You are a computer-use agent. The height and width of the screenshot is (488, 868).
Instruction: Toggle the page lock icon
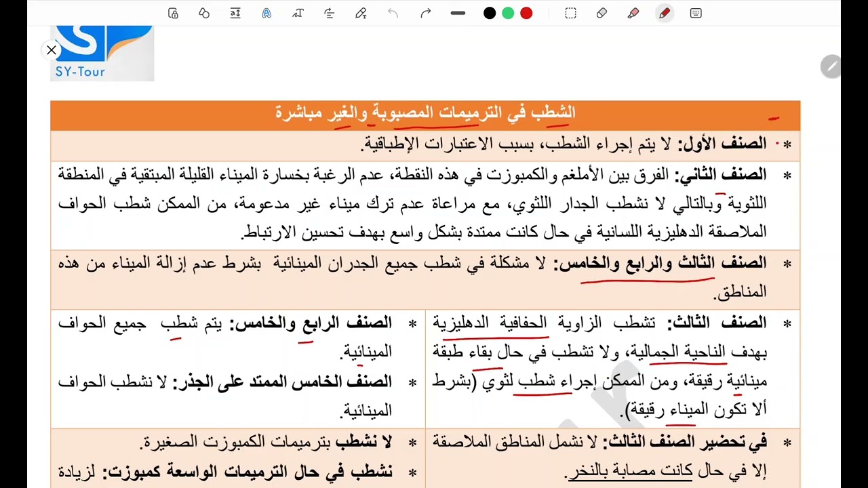tap(173, 13)
